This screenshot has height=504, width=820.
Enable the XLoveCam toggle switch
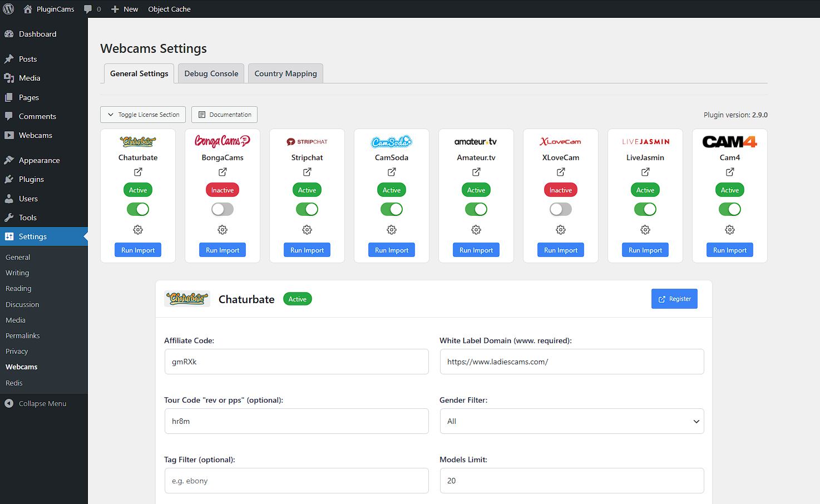click(x=561, y=209)
